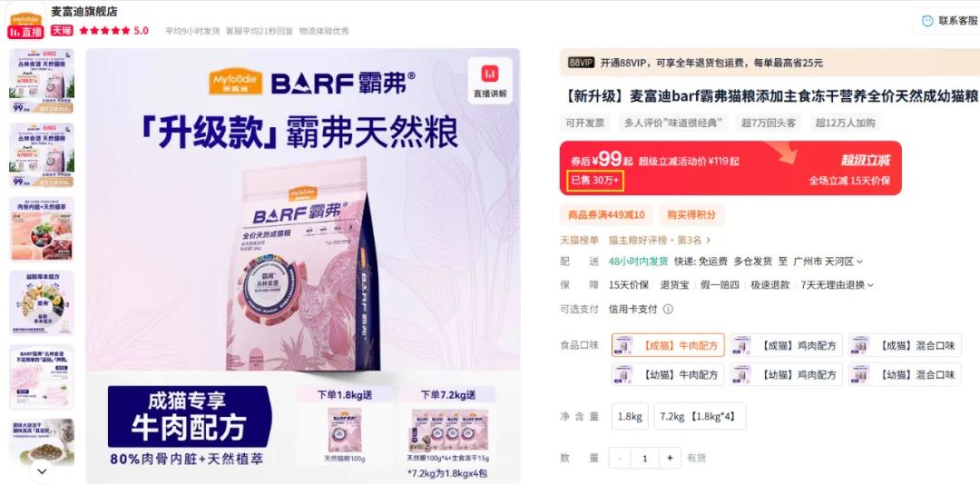
Task: Decrease quantity with the minus button
Action: (620, 458)
